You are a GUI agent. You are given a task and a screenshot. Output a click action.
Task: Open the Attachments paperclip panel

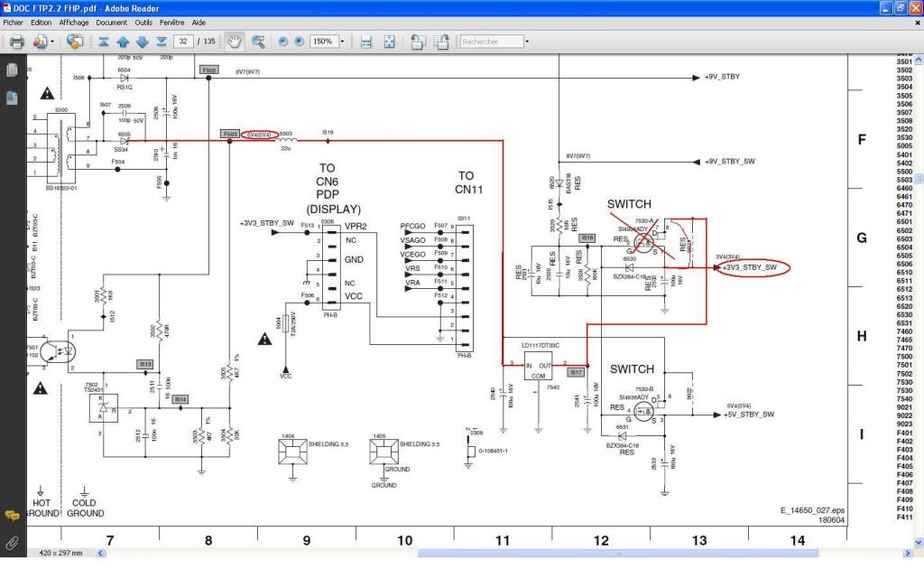pyautogui.click(x=12, y=542)
